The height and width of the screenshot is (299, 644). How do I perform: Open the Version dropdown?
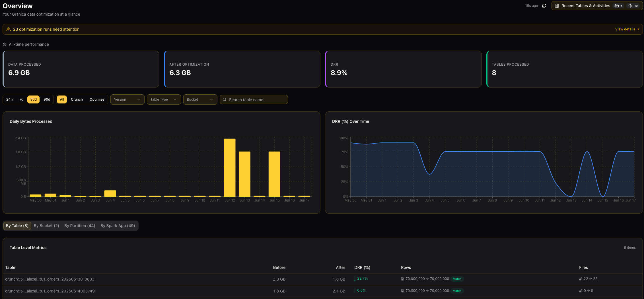coord(127,99)
